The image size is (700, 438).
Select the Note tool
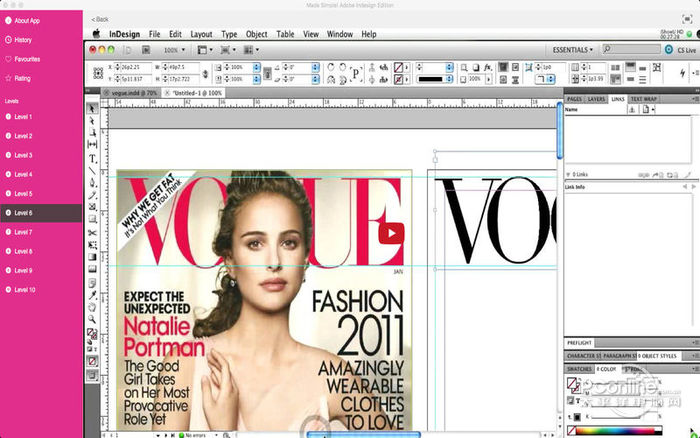(92, 283)
